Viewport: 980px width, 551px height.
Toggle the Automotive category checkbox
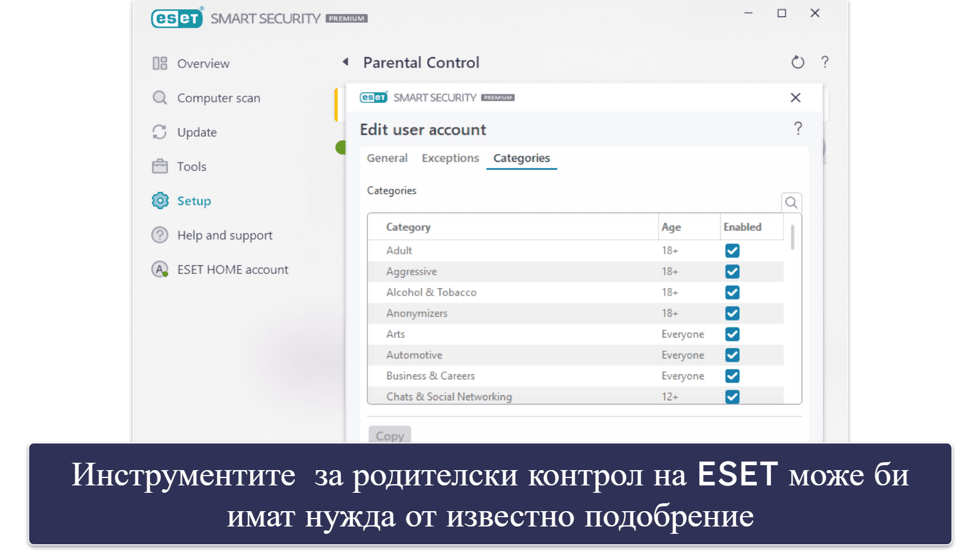pyautogui.click(x=732, y=355)
